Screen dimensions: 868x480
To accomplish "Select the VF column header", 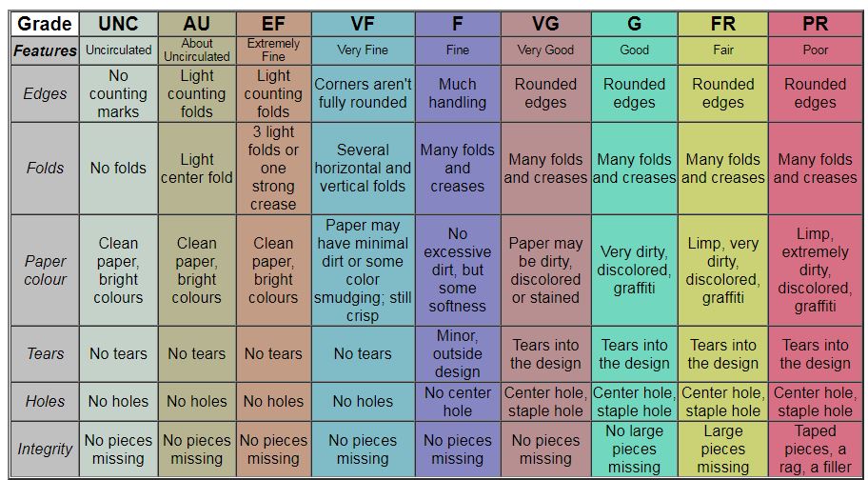I will pyautogui.click(x=363, y=24).
